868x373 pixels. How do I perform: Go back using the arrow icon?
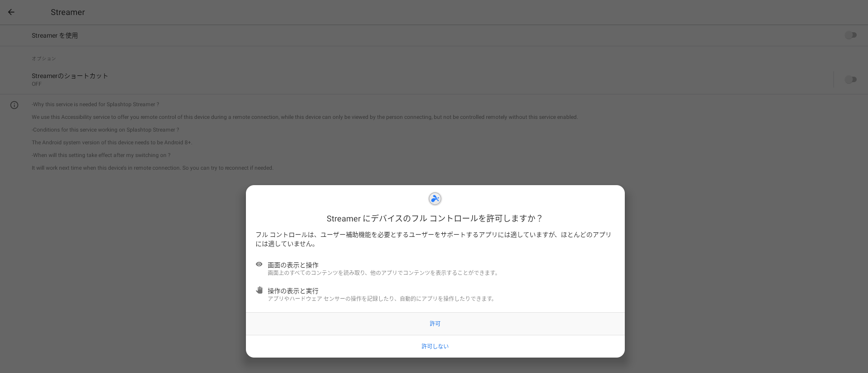(x=11, y=12)
